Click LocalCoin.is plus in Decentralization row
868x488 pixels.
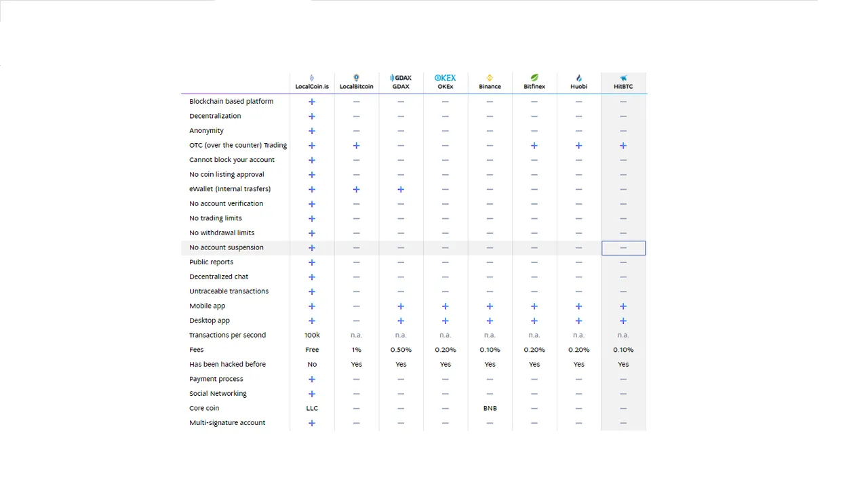coord(312,117)
